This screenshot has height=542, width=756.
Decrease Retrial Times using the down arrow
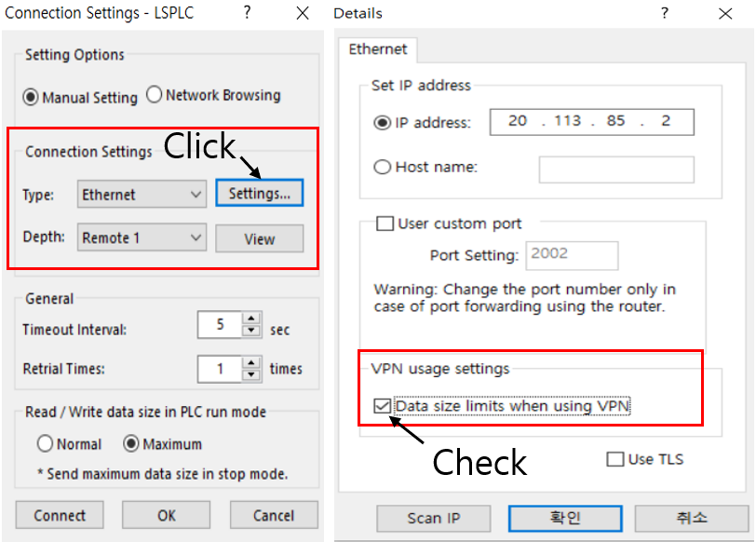pos(250,373)
